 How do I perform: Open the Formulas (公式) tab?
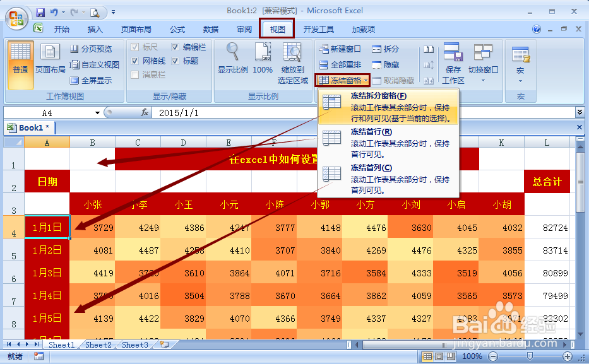pos(177,29)
